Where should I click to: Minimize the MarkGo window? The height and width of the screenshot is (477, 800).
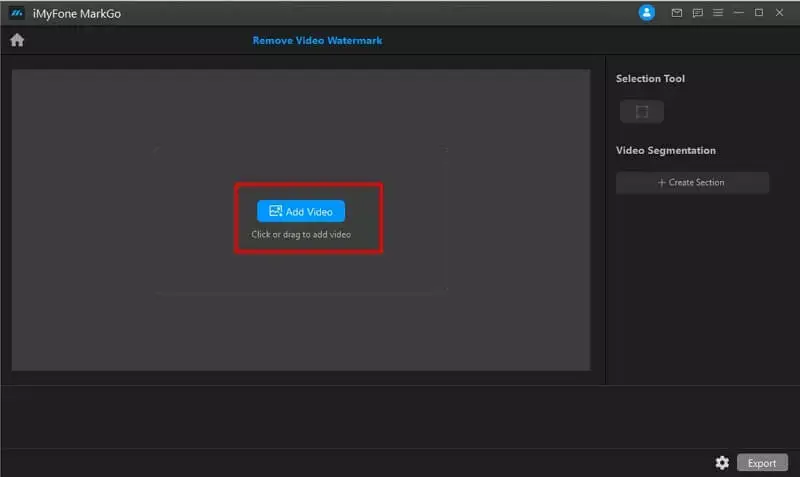(738, 13)
